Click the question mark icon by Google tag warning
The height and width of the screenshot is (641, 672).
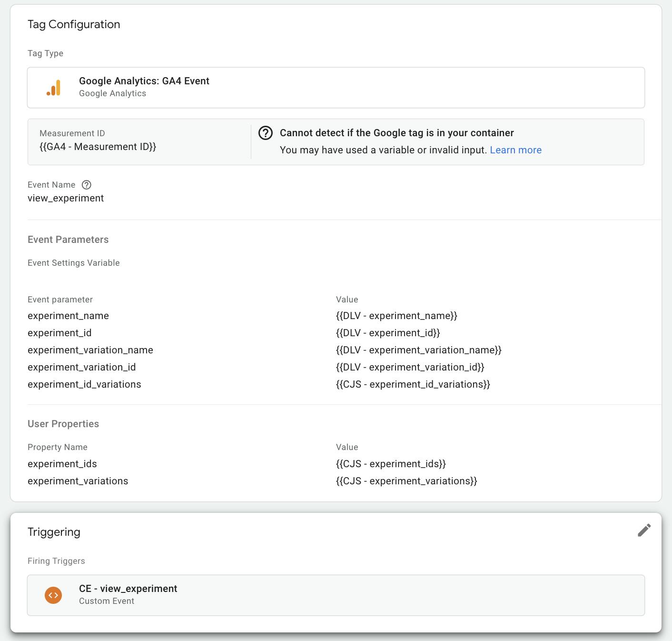266,133
